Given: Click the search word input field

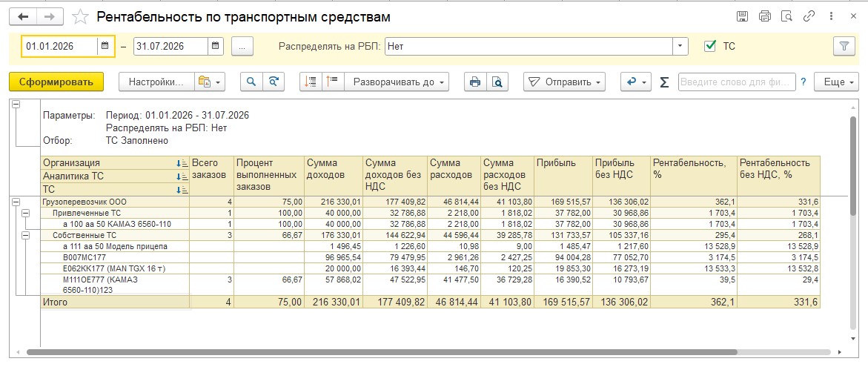Looking at the screenshot, I should [737, 82].
